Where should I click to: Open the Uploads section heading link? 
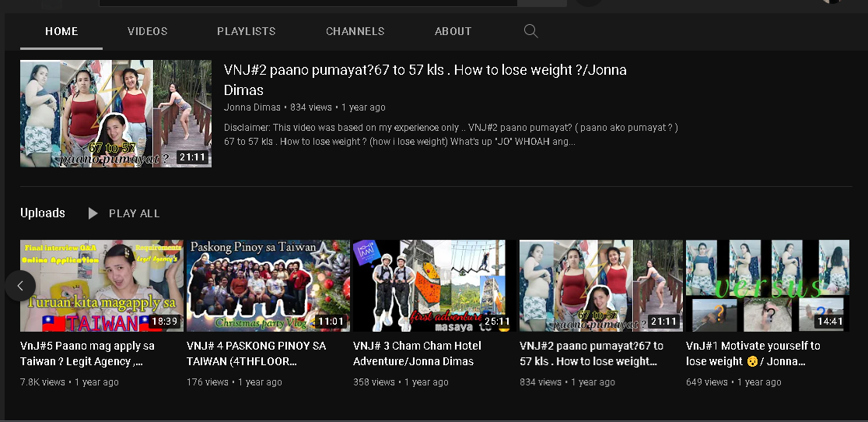coord(43,213)
